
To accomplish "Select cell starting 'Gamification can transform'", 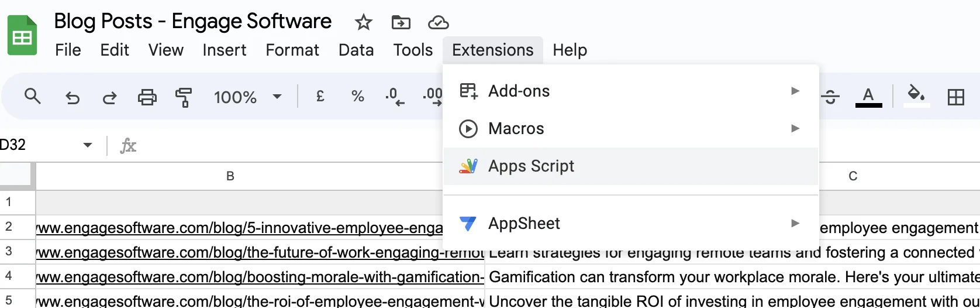I will 732,277.
